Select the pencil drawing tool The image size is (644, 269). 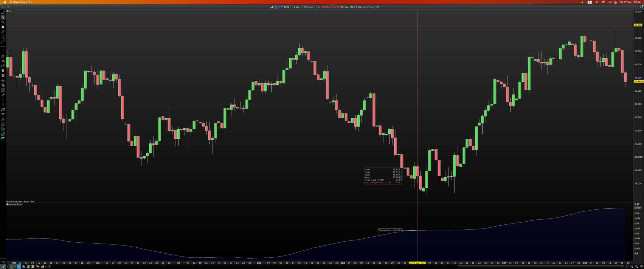tap(3, 12)
